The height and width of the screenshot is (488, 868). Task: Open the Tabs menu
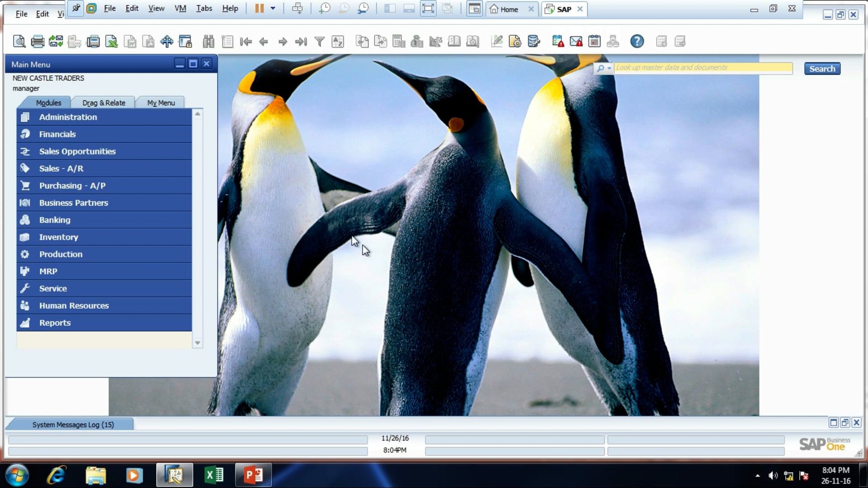pyautogui.click(x=204, y=9)
